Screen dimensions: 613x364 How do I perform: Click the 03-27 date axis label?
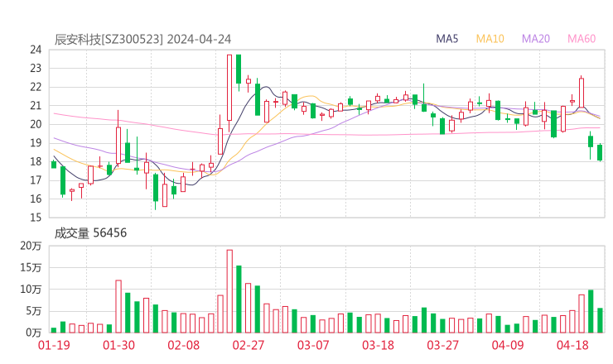(x=442, y=345)
